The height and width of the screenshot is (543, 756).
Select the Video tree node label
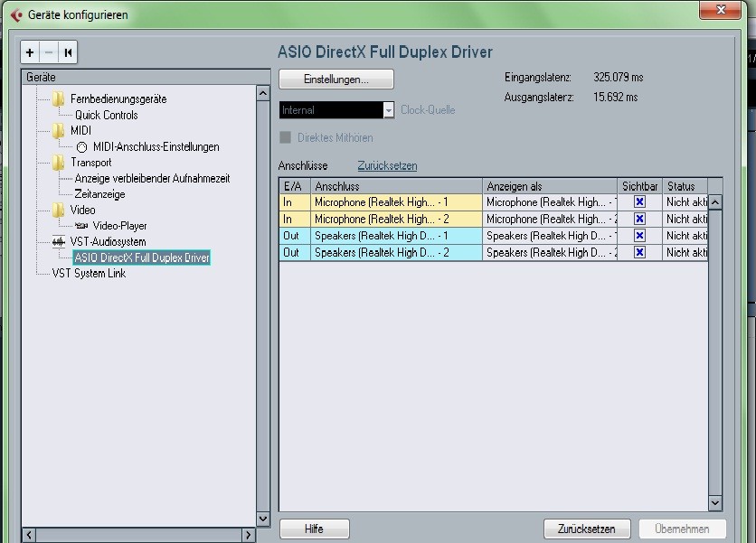click(83, 211)
